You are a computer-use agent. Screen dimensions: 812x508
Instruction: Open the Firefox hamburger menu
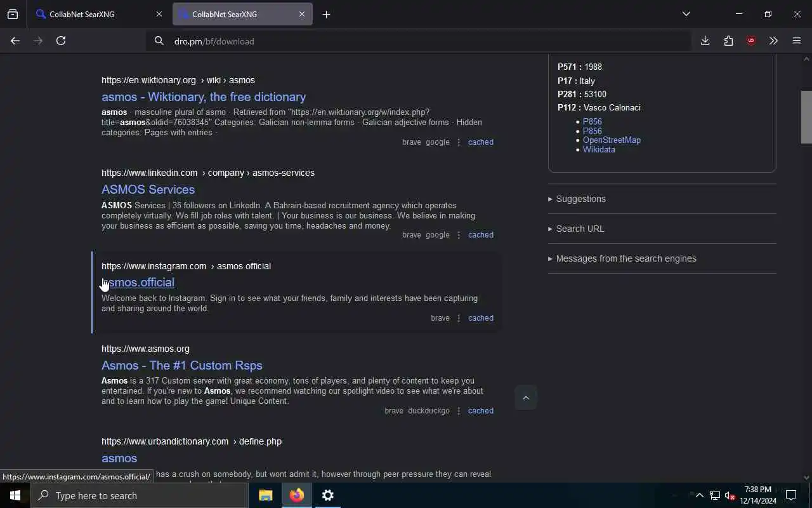tap(797, 41)
